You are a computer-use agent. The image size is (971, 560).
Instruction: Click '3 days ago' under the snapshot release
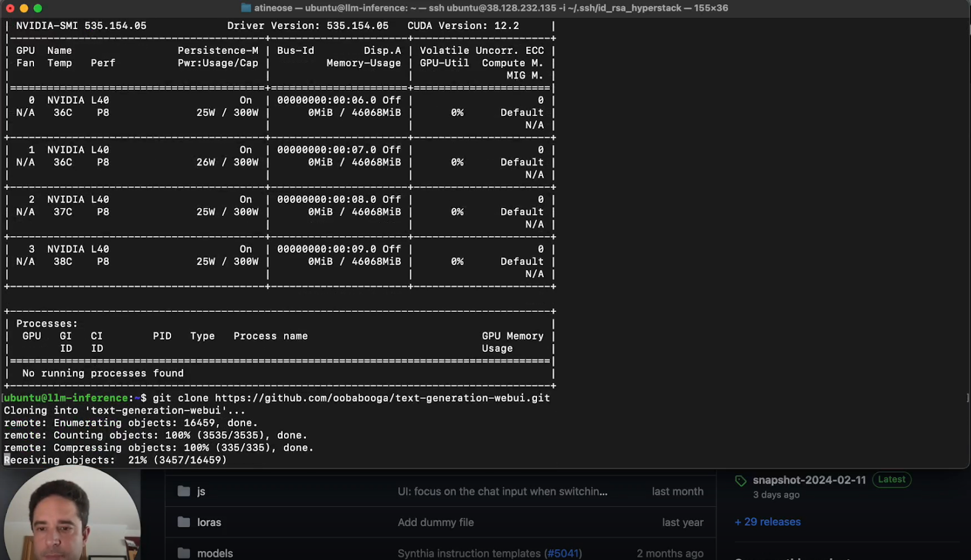coord(776,495)
